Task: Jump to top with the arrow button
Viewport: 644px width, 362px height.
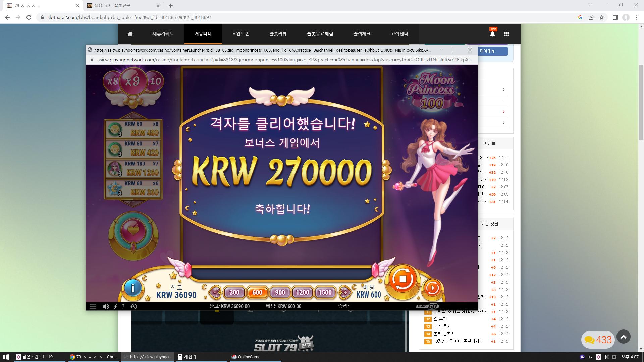Action: click(x=624, y=337)
